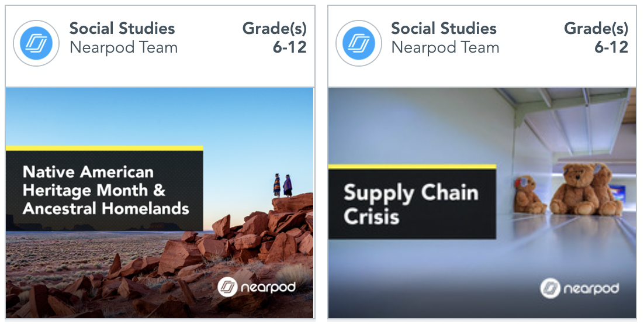Click the nearpod logo on the teddy bear thumbnail
This screenshot has height=324, width=644.
click(579, 288)
